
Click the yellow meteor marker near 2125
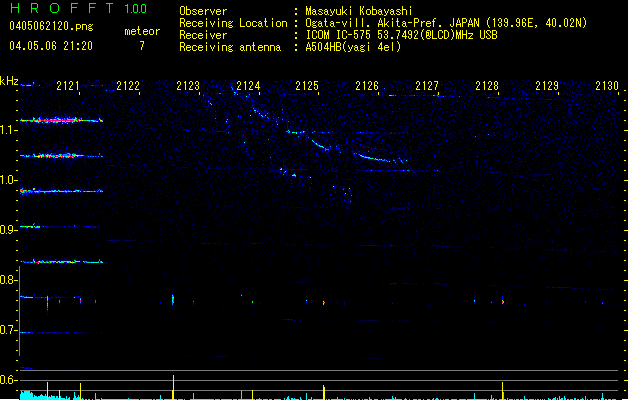point(324,392)
